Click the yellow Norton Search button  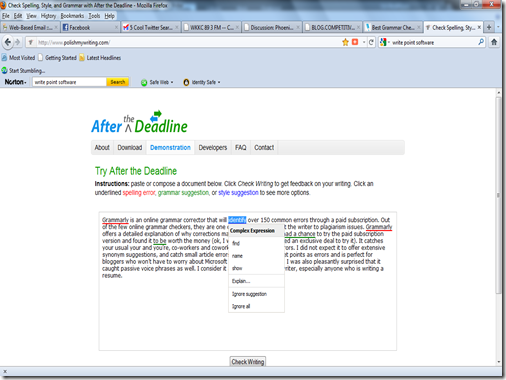118,82
